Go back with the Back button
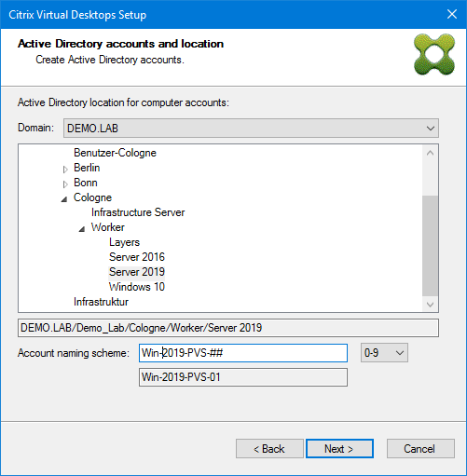The height and width of the screenshot is (476, 467). pyautogui.click(x=269, y=449)
